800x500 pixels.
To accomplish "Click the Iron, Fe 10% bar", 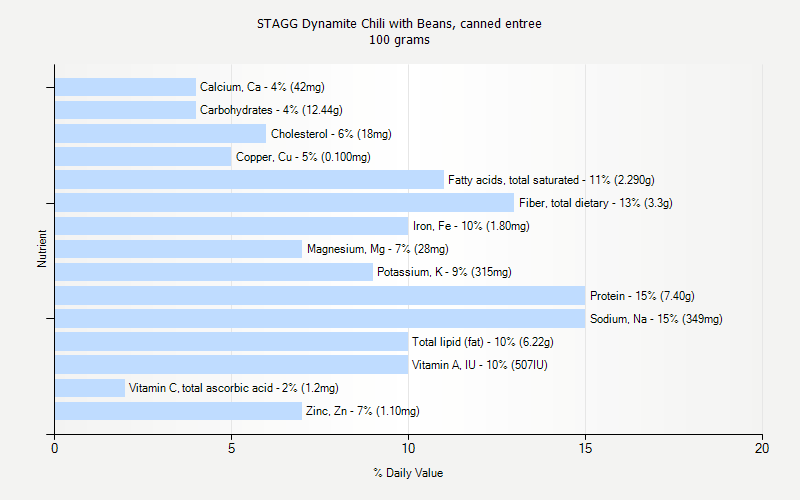I will click(232, 226).
